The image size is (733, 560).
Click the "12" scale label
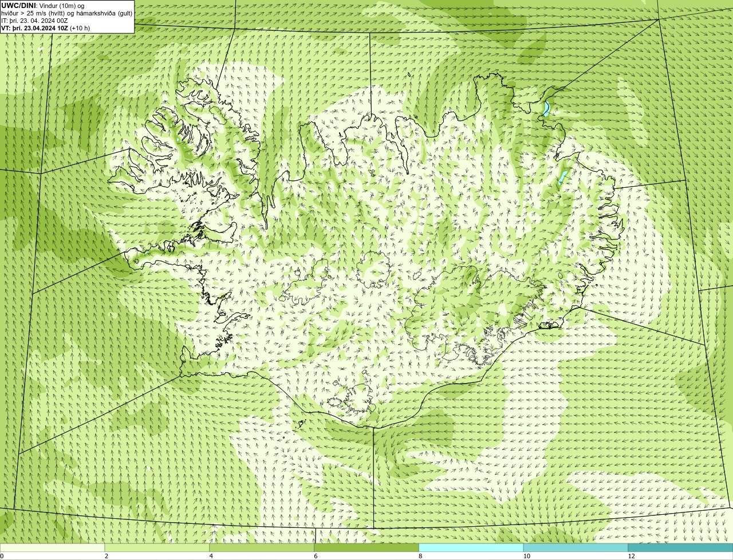(x=631, y=556)
